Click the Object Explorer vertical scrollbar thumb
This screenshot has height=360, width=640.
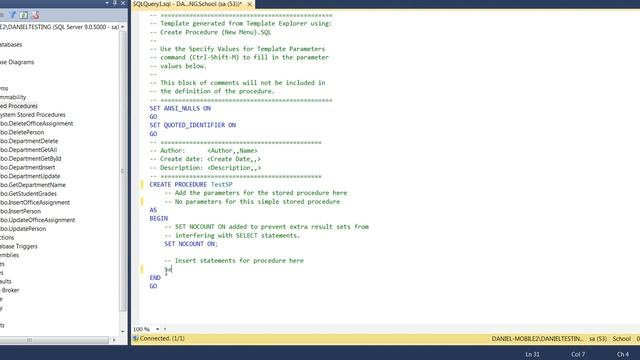coord(123,171)
